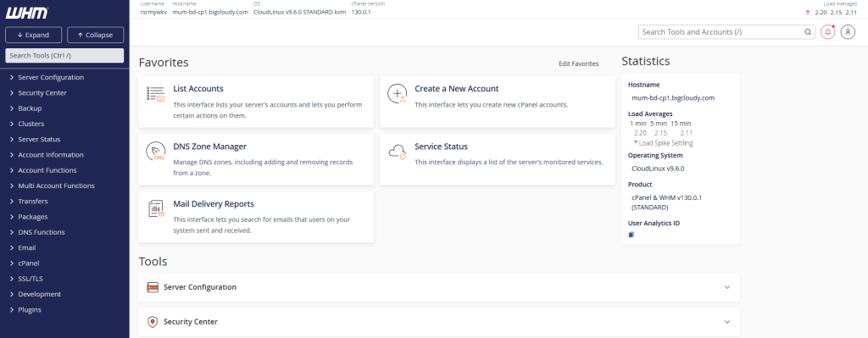The width and height of the screenshot is (868, 338).
Task: Click the load averages red arrow
Action: (808, 12)
